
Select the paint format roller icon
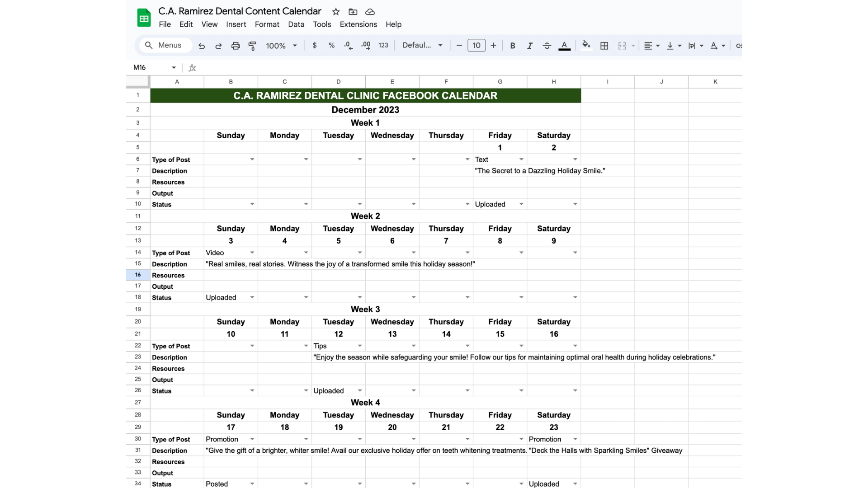click(252, 46)
